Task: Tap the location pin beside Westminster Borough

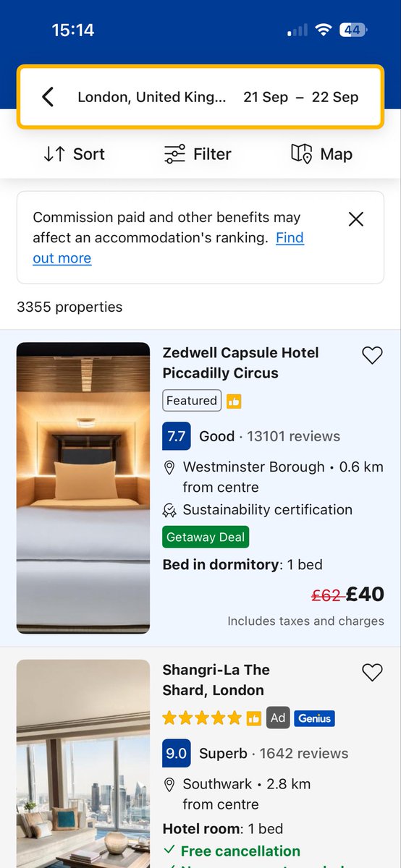Action: (169, 468)
